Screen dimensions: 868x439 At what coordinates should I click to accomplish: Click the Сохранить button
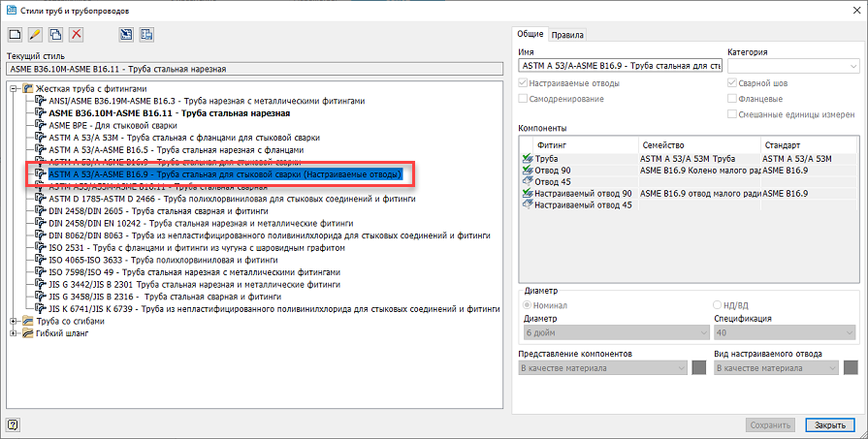770,425
